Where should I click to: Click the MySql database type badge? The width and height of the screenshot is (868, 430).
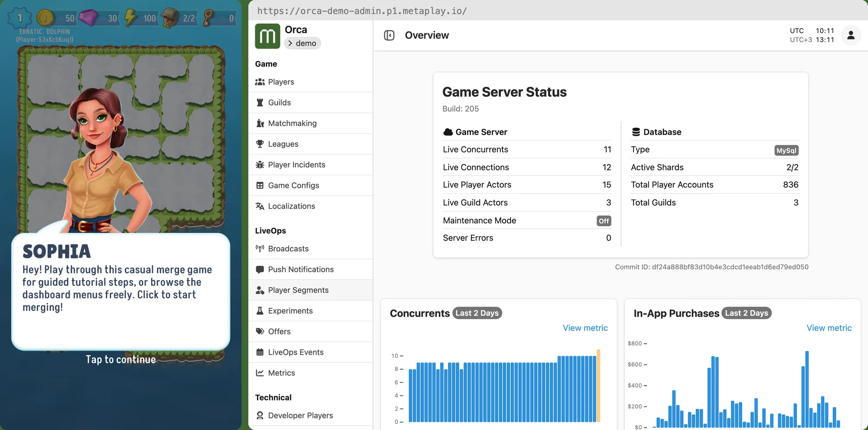pos(786,150)
